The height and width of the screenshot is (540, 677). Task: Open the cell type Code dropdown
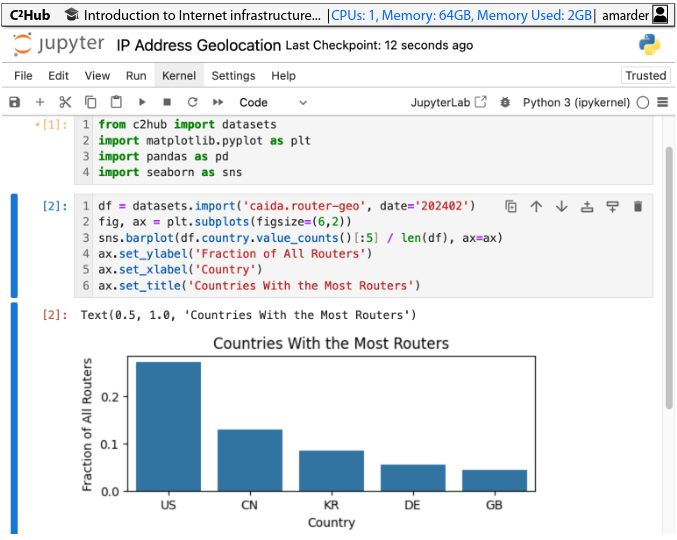(273, 102)
